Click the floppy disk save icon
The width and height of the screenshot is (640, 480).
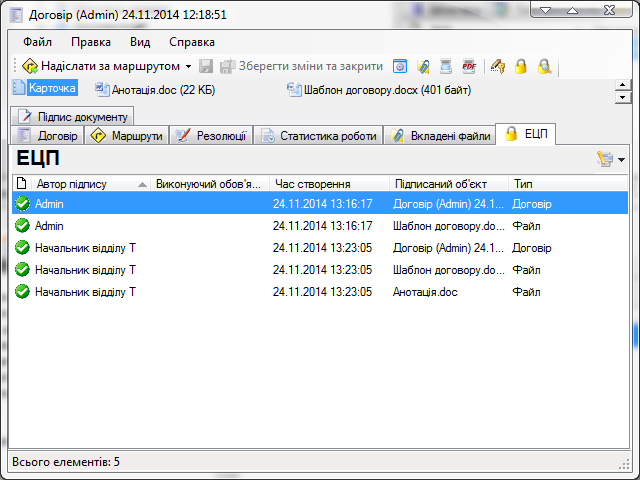[206, 66]
